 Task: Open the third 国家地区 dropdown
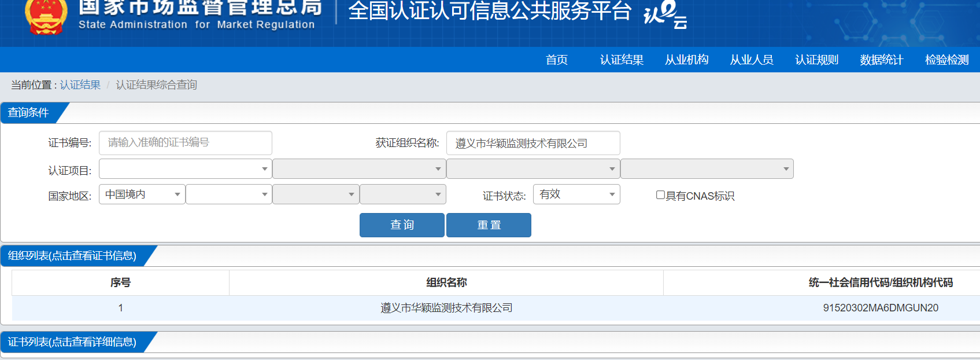point(316,194)
